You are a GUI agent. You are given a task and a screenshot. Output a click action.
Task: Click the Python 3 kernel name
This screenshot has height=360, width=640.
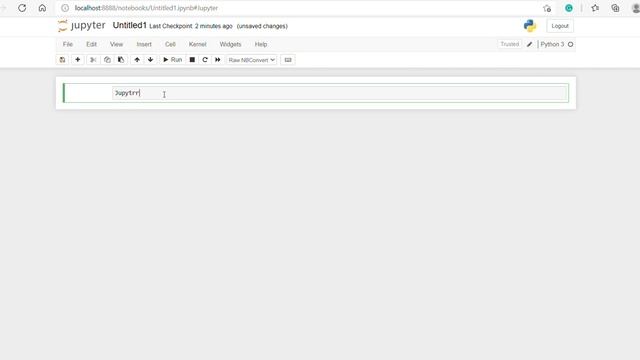coord(552,44)
